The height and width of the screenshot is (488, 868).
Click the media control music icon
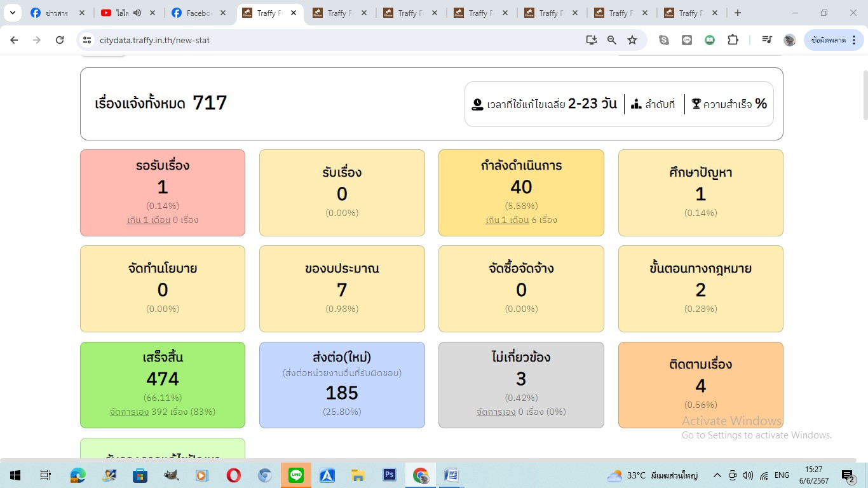pyautogui.click(x=766, y=40)
